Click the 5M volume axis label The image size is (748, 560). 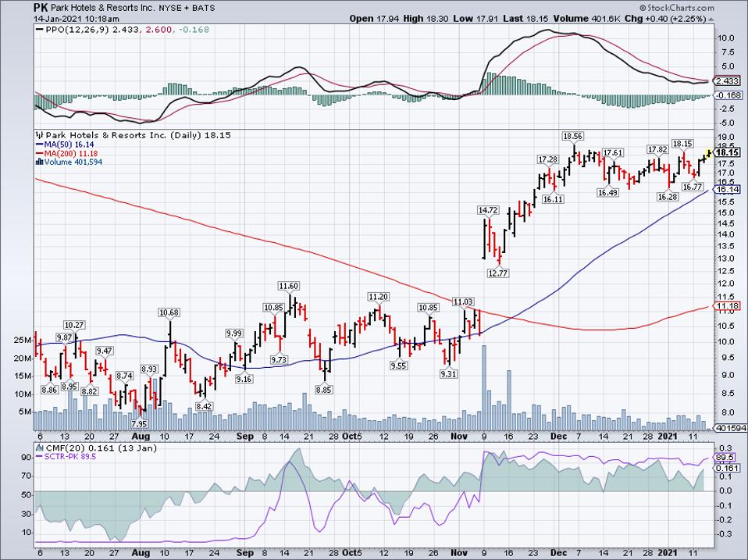[25, 412]
